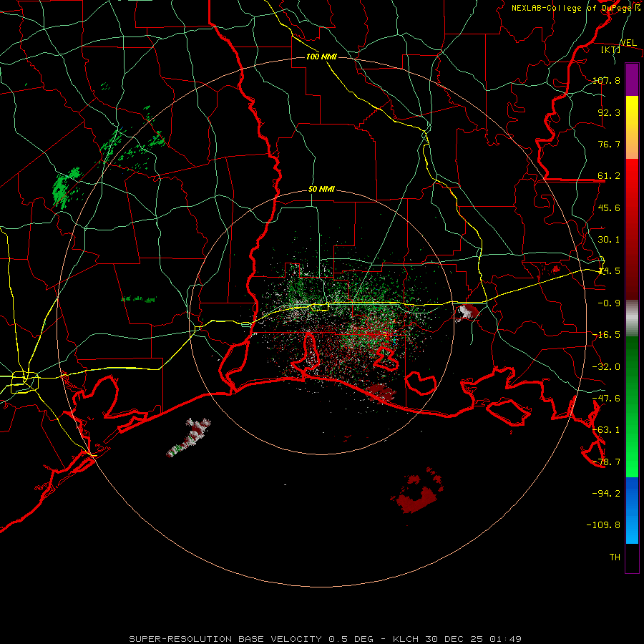Select the 107.8 value on velocity scale

tap(607, 80)
